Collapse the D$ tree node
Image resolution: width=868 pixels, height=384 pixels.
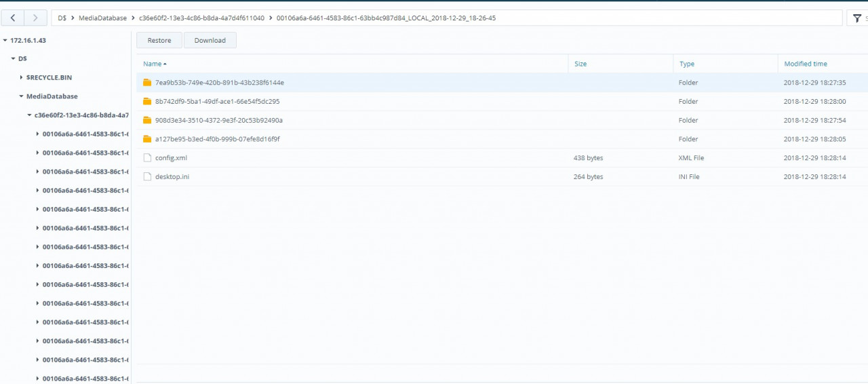click(13, 59)
